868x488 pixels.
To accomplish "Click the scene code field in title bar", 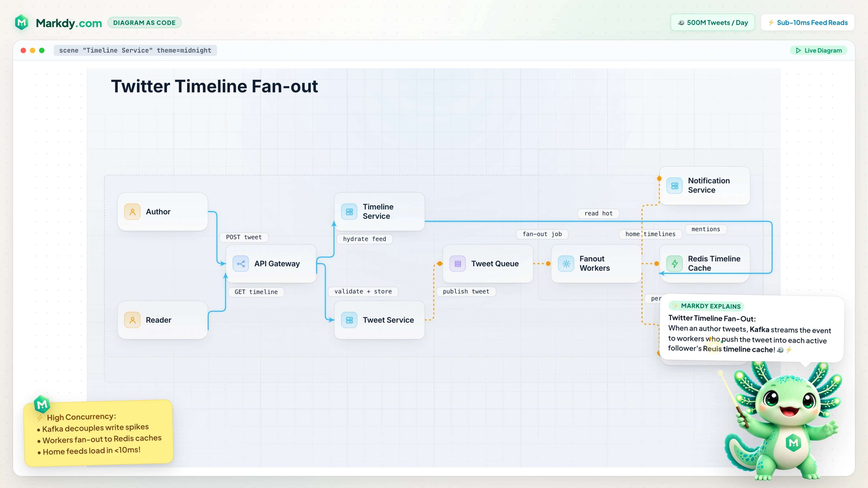I will coord(135,50).
